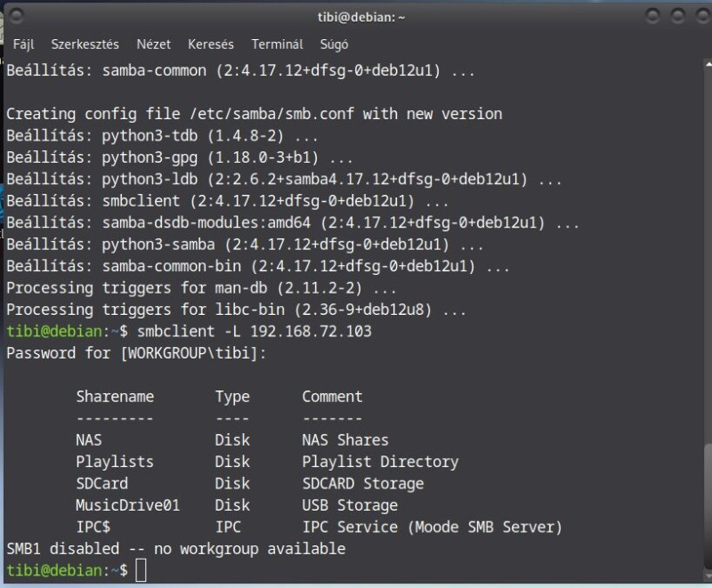Click the Type column header
Image resolution: width=712 pixels, height=588 pixels.
coord(232,397)
